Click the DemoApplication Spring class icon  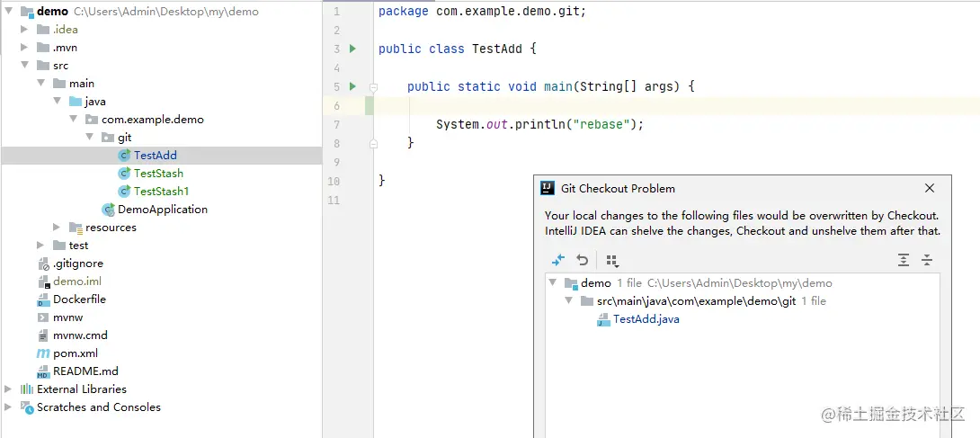(x=109, y=210)
